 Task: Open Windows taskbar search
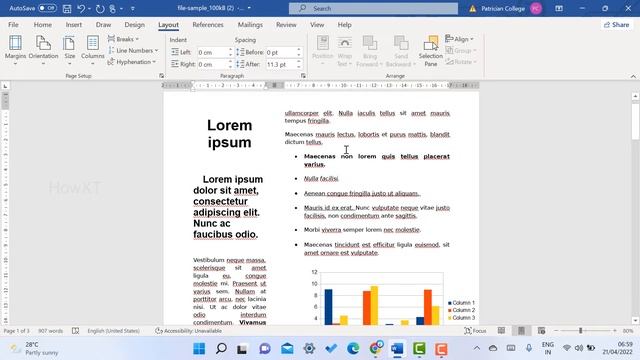[221, 349]
